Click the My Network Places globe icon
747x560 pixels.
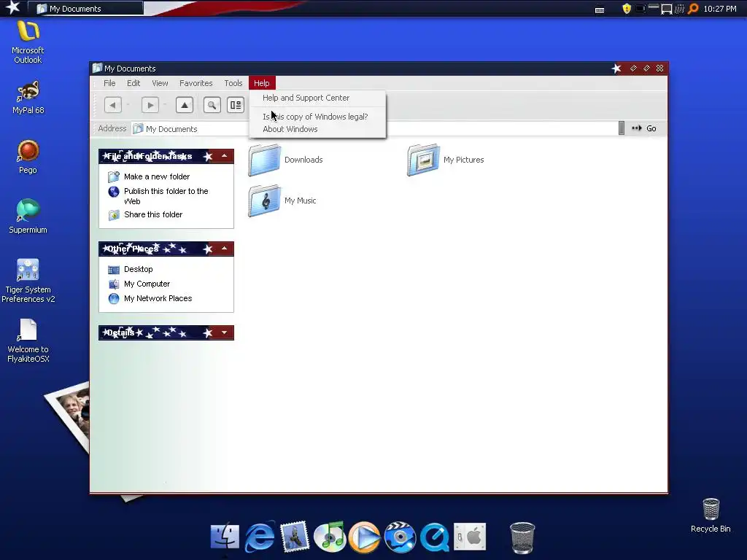tap(114, 298)
